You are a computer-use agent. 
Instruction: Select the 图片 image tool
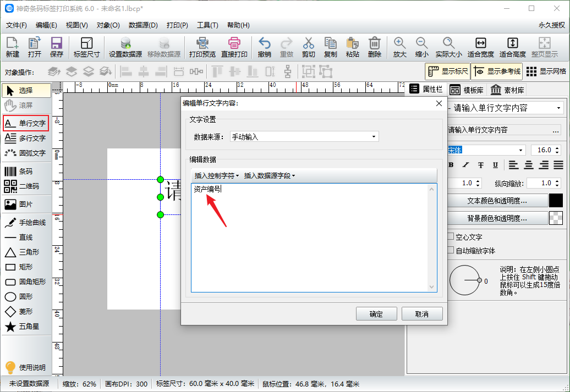[26, 204]
